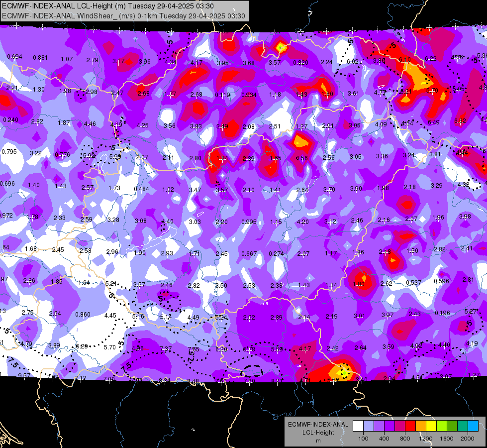Click the wind shear value 4.56
Viewport: 487px width, 448px height.
pyautogui.click(x=301, y=158)
